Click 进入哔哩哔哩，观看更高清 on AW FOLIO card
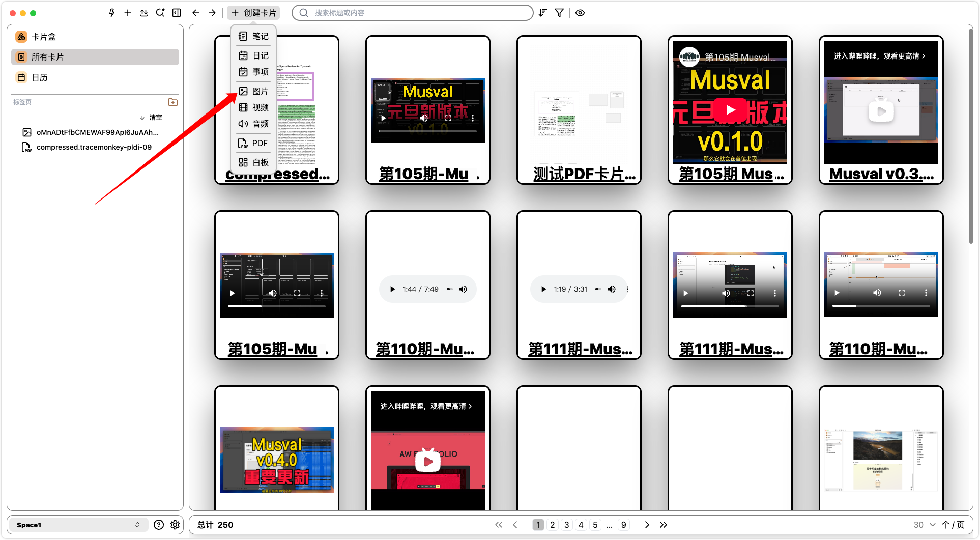The width and height of the screenshot is (980, 540). click(426, 406)
